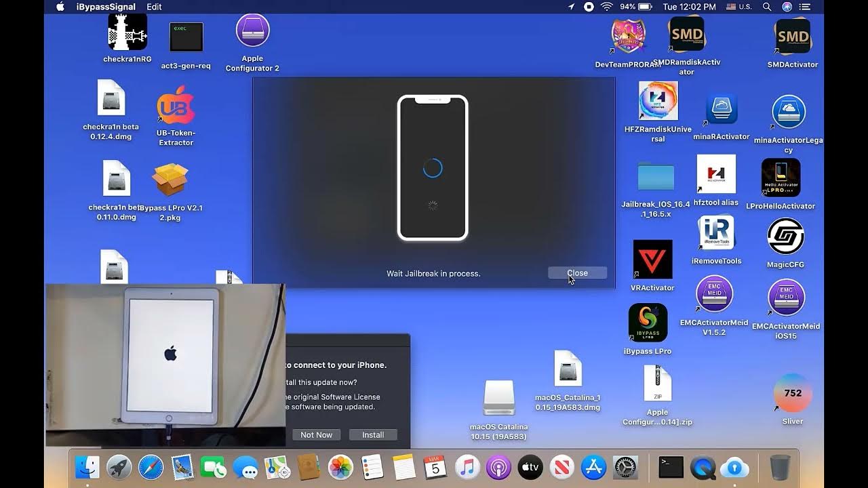Open Trash from the dock
This screenshot has width=868, height=488.
(781, 468)
